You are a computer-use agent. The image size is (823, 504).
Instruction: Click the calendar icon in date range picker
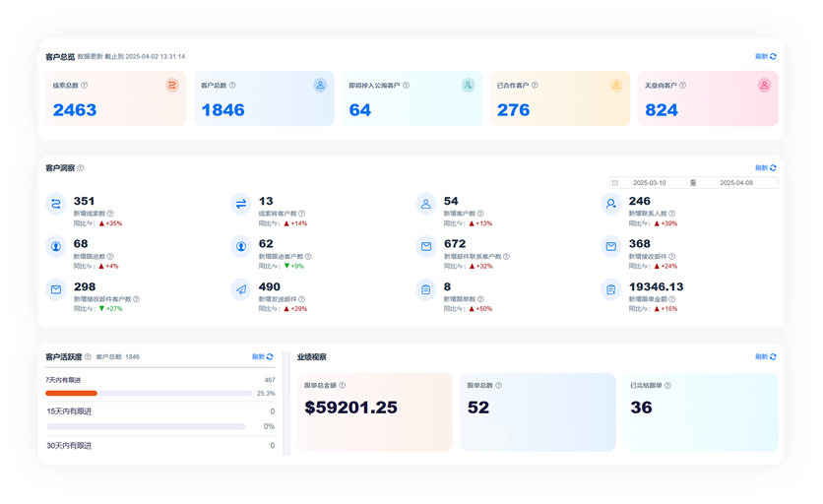(x=615, y=183)
